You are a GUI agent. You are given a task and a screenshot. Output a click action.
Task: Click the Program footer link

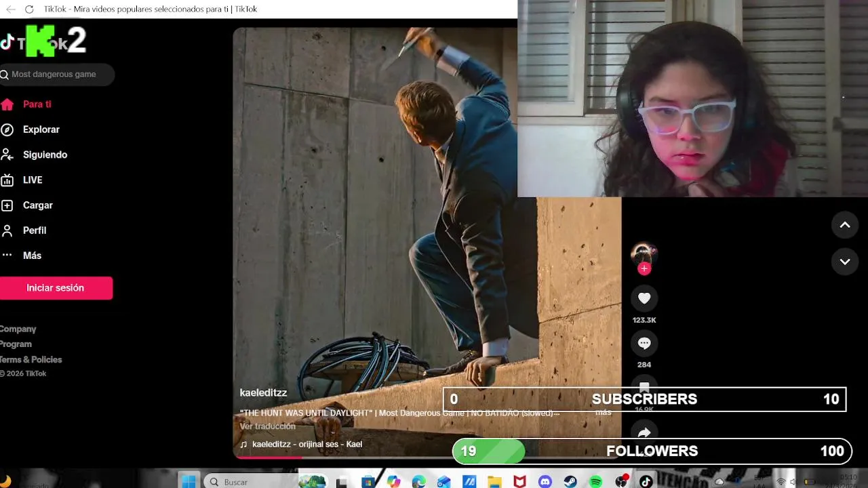tap(16, 344)
